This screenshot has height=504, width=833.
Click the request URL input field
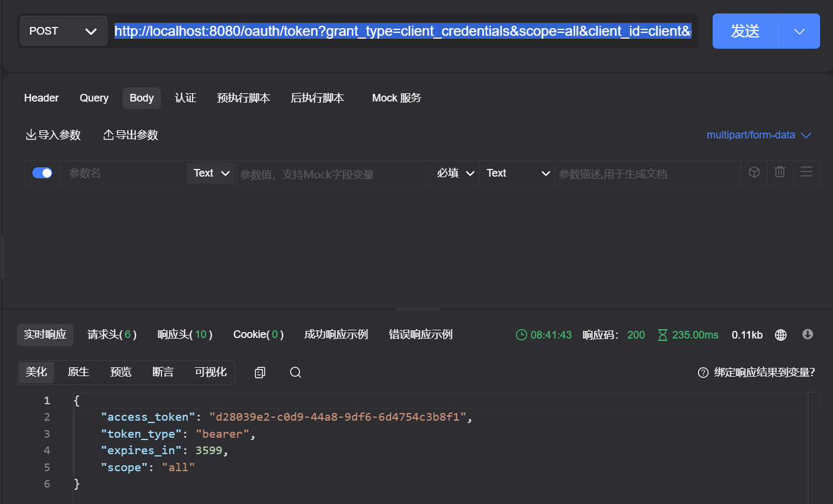coord(403,31)
